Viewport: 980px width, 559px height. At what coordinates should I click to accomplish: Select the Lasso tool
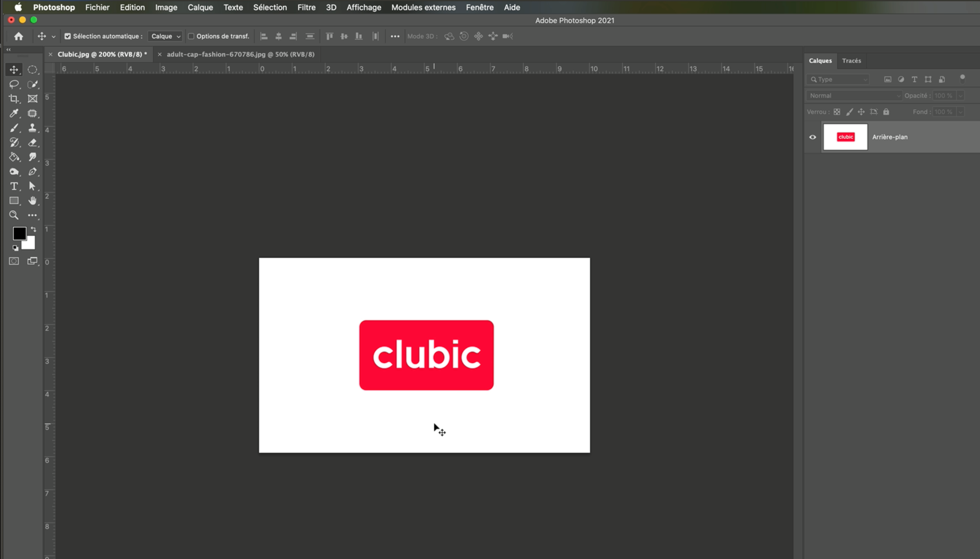[x=14, y=84]
